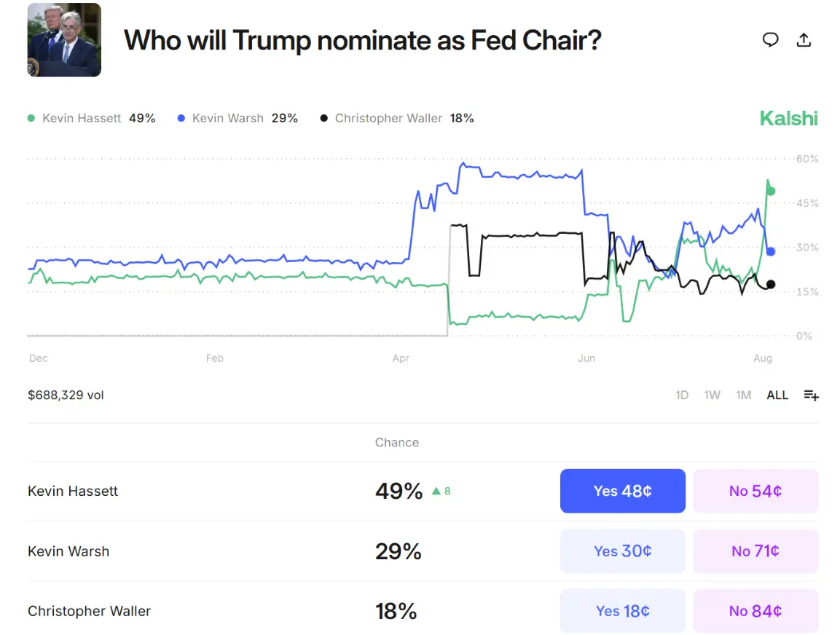840x635 pixels.
Task: Select the ALL time range
Action: pyautogui.click(x=777, y=395)
